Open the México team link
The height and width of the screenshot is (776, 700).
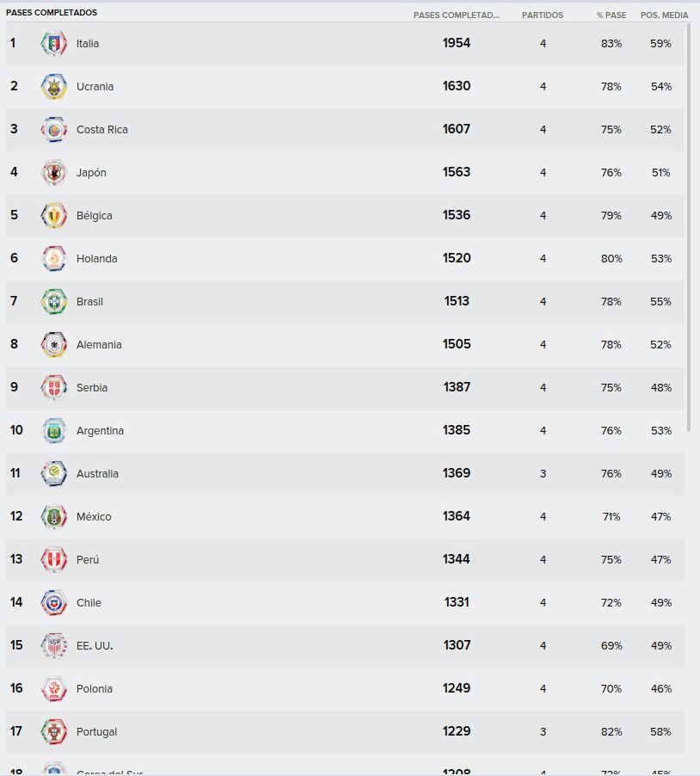(94, 517)
